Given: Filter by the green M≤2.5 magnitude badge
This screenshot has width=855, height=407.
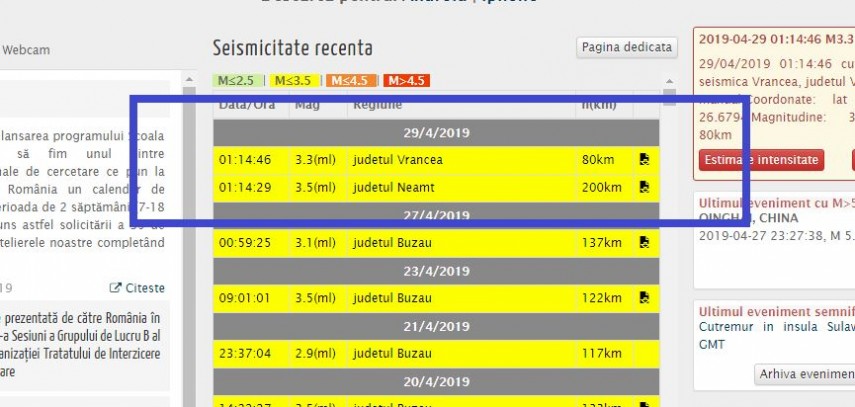Looking at the screenshot, I should click(238, 80).
